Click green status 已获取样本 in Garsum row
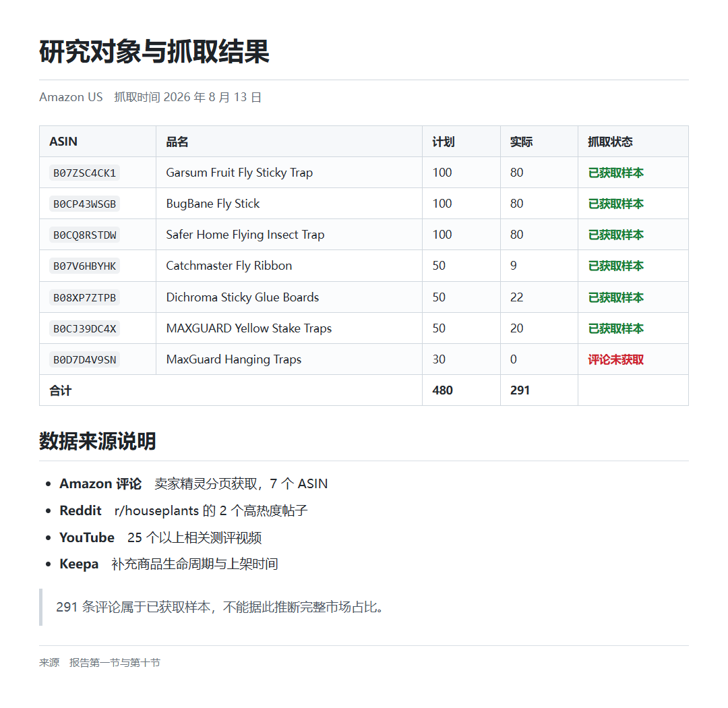The width and height of the screenshot is (728, 708). pyautogui.click(x=615, y=173)
